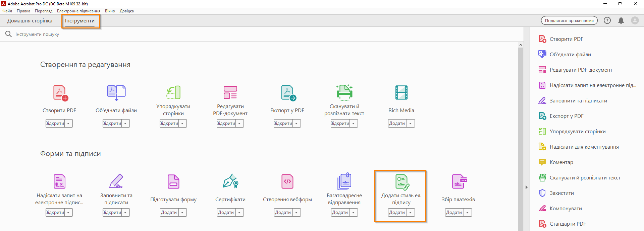Select Редагувати PDF-документ in the right panel
The width and height of the screenshot is (644, 231).
coord(575,70)
